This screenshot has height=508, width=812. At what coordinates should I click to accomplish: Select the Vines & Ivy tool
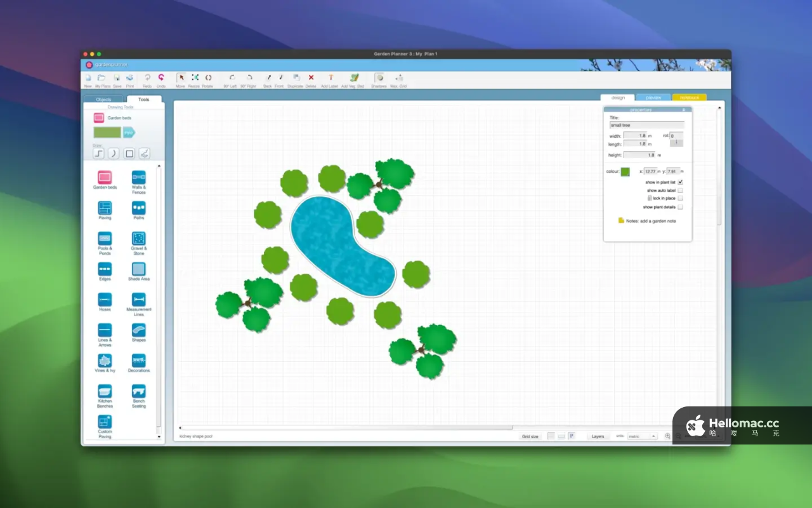[105, 361]
